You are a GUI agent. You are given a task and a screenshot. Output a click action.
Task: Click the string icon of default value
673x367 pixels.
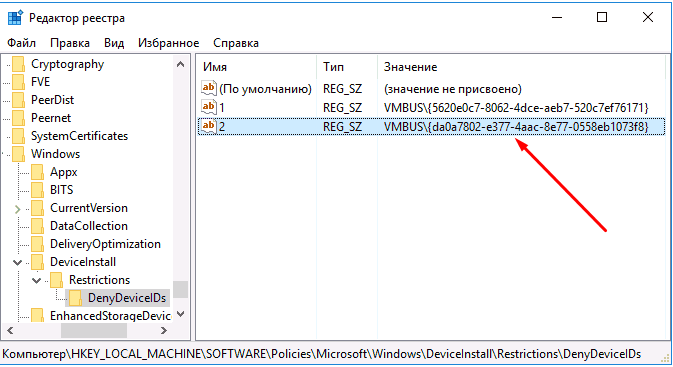[209, 88]
